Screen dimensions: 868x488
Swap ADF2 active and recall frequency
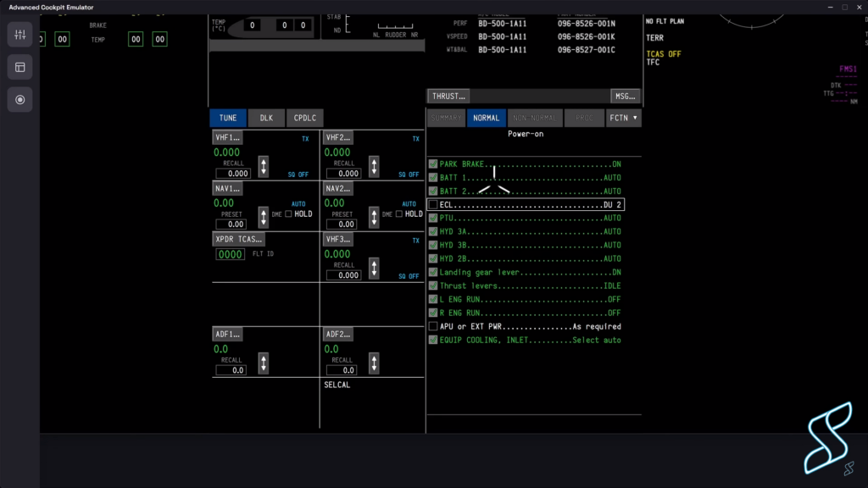pyautogui.click(x=374, y=363)
